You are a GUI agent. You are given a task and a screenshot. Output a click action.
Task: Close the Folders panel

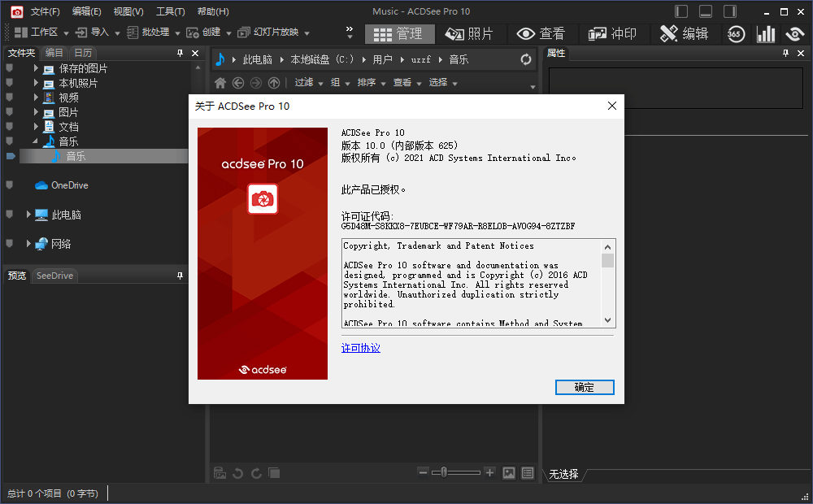[195, 53]
